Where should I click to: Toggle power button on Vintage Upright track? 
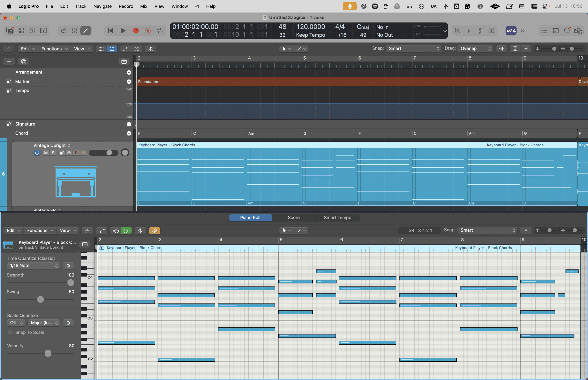click(37, 153)
